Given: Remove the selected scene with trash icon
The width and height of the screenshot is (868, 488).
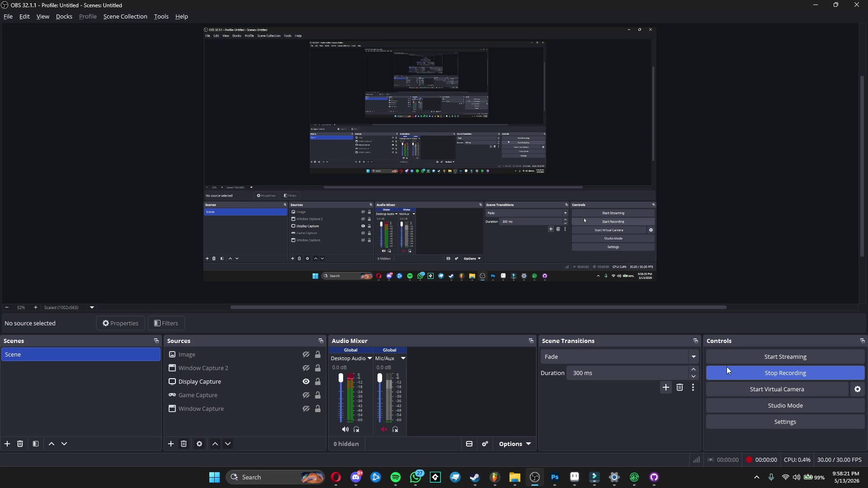Looking at the screenshot, I should pyautogui.click(x=20, y=444).
